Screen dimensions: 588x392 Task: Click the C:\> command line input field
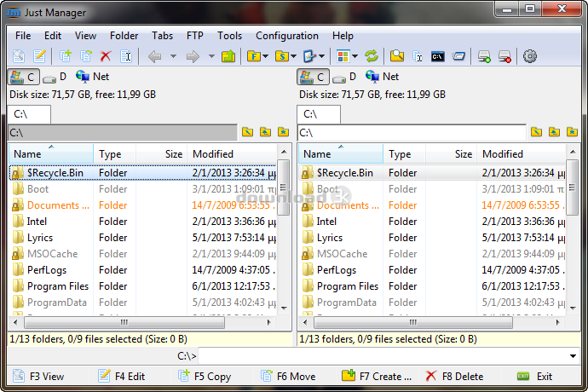(383, 356)
